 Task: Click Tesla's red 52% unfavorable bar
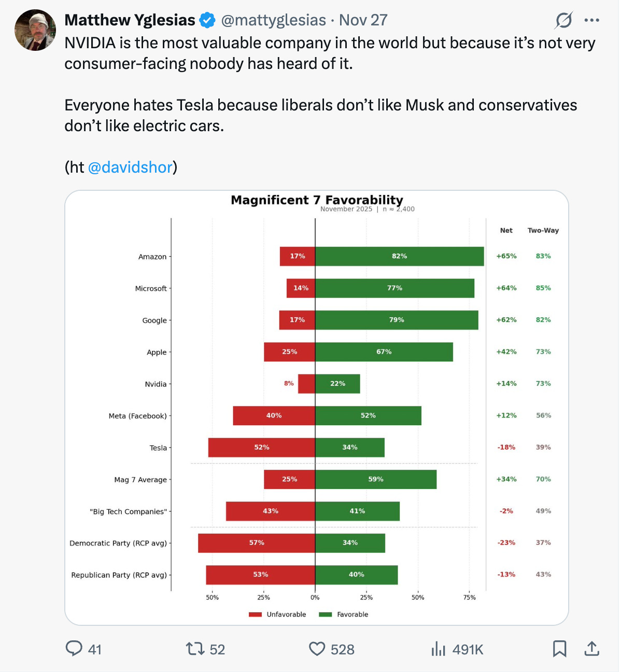[261, 447]
